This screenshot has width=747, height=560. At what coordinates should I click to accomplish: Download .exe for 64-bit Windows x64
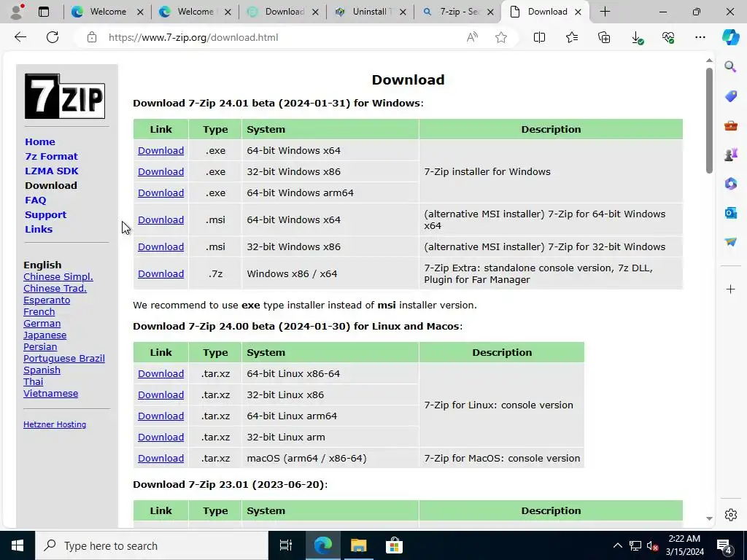(160, 150)
